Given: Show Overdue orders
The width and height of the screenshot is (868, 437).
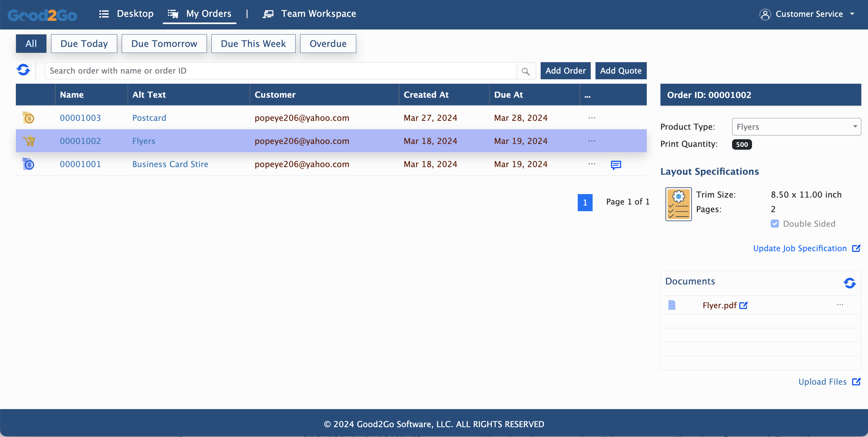Looking at the screenshot, I should (x=328, y=43).
